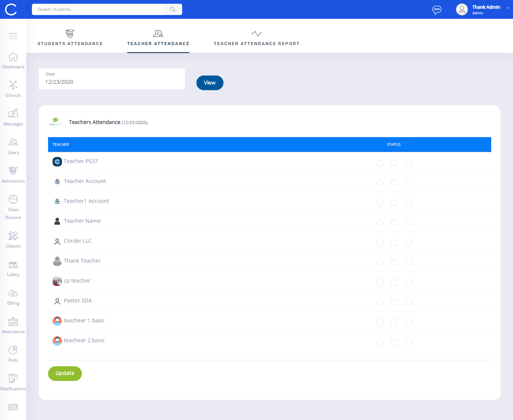Open the Polls pie chart icon
The width and height of the screenshot is (513, 420).
tap(13, 351)
